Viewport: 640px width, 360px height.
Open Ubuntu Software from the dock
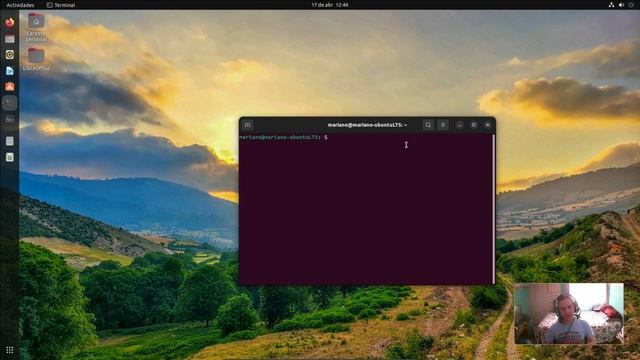10,87
